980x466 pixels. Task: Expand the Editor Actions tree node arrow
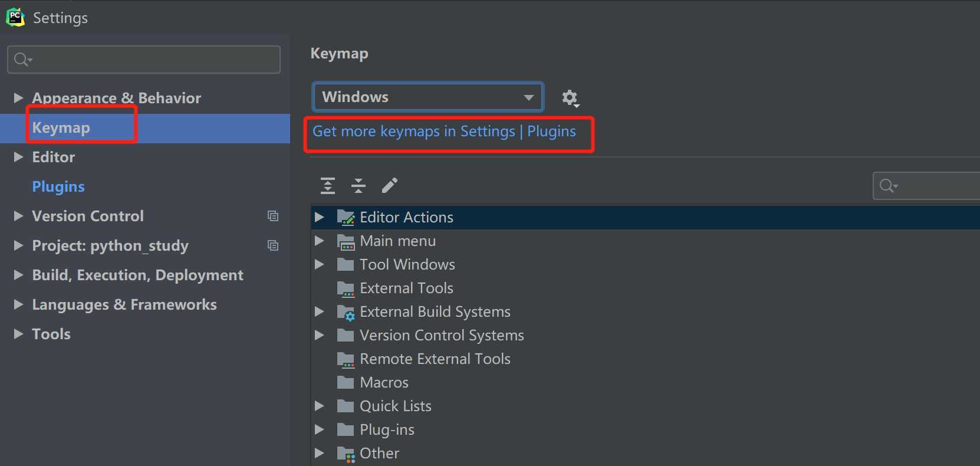click(320, 217)
